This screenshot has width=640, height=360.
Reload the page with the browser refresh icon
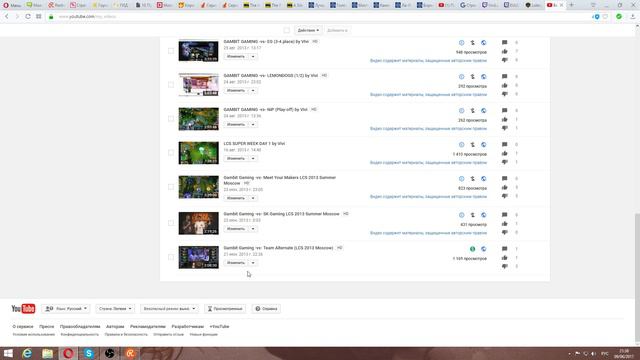(x=28, y=17)
